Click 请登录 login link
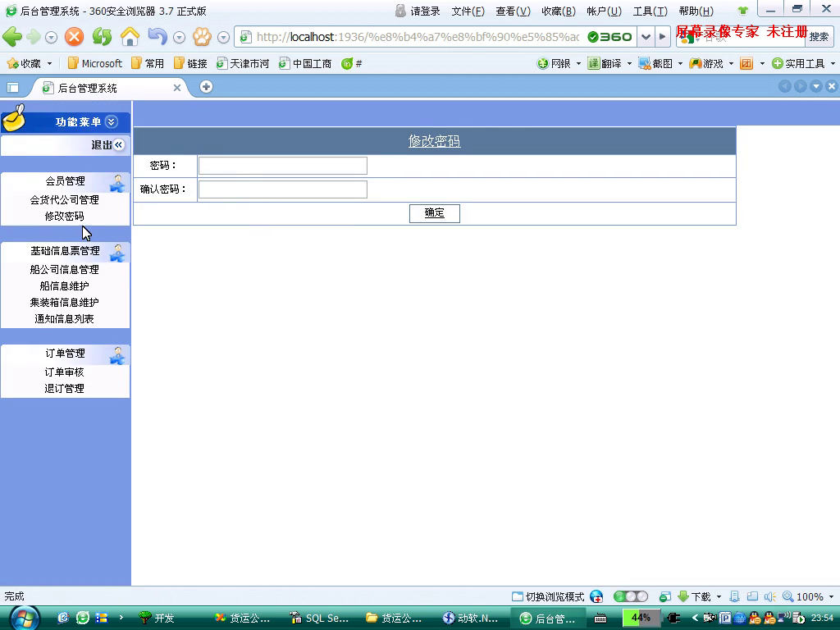This screenshot has height=630, width=840. tap(425, 11)
